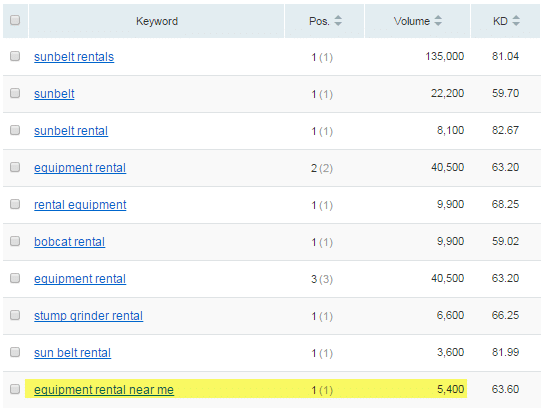This screenshot has height=408, width=541.
Task: Check the box for bobcat rental
Action: 15,241
